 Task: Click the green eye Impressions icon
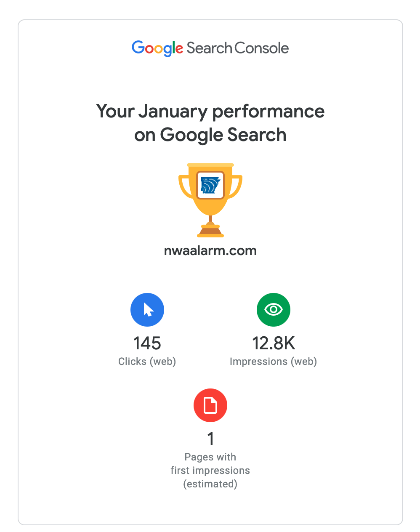pyautogui.click(x=273, y=310)
